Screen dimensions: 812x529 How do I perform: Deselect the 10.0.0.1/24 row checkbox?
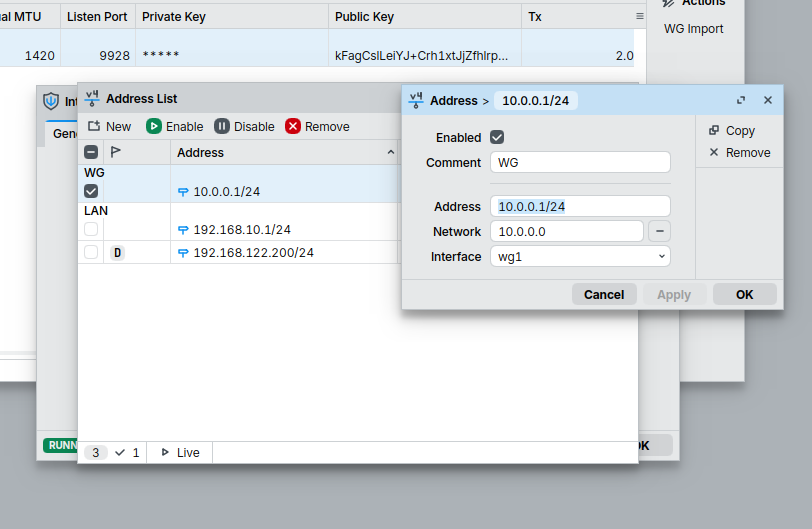[91, 191]
